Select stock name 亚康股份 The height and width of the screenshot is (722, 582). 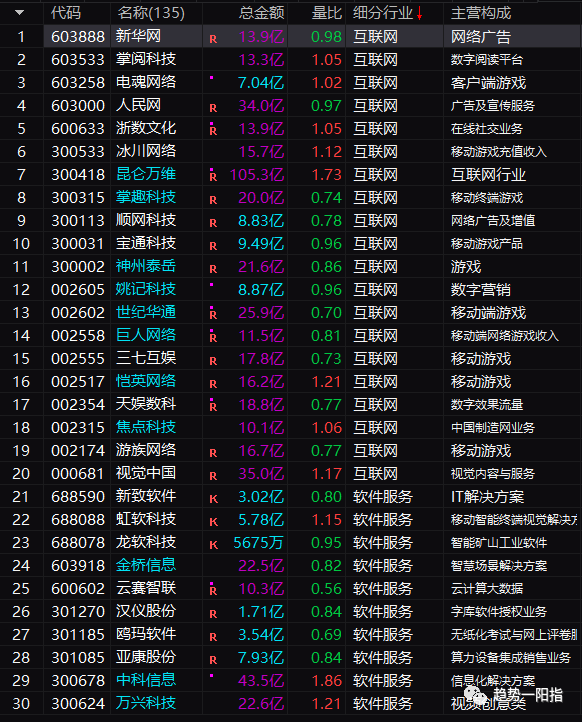(146, 657)
